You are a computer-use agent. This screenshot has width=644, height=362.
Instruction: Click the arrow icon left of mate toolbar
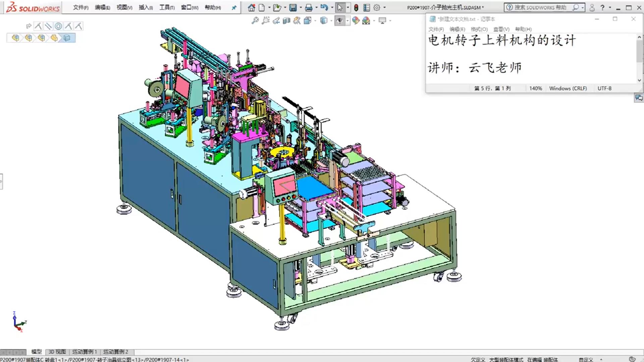(29, 26)
